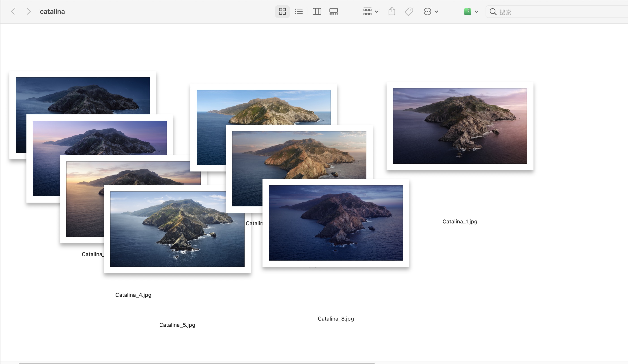Click the Catalina_5.jpg filename label

(177, 325)
